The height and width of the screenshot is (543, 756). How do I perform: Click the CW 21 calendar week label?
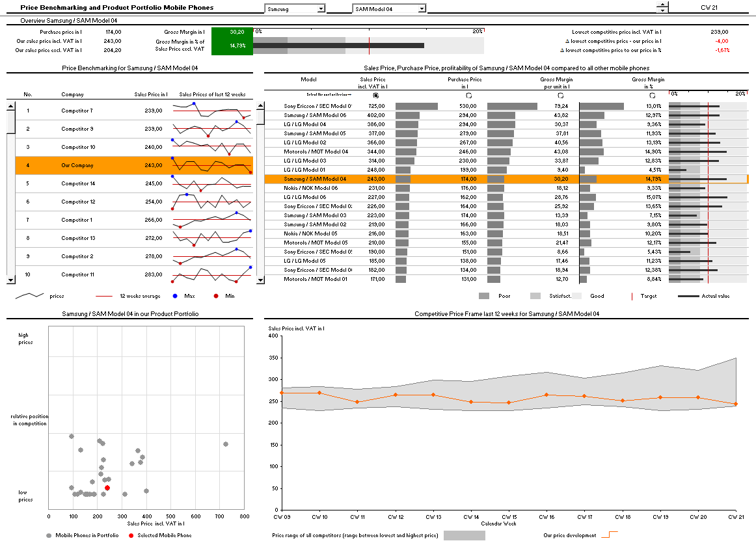(709, 8)
